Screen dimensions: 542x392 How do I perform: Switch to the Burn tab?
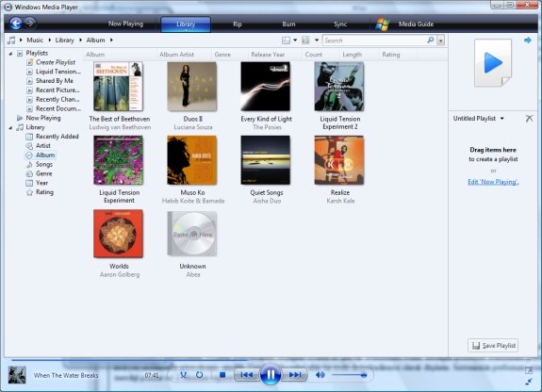(288, 24)
